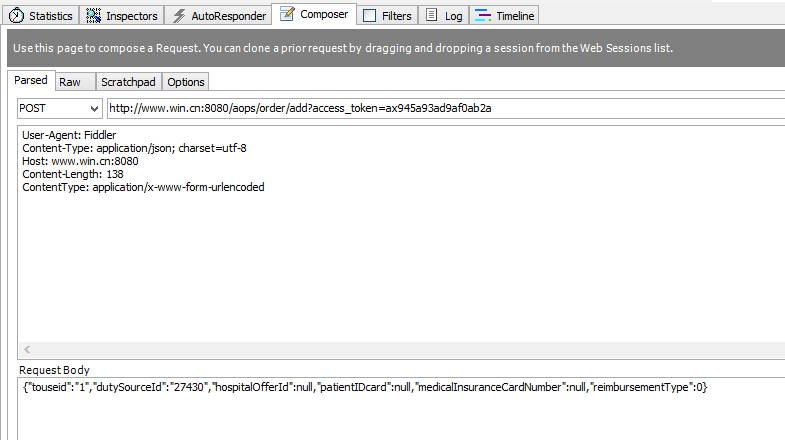This screenshot has width=785, height=440.
Task: Select the Parsed sub-tab
Action: 31,80
